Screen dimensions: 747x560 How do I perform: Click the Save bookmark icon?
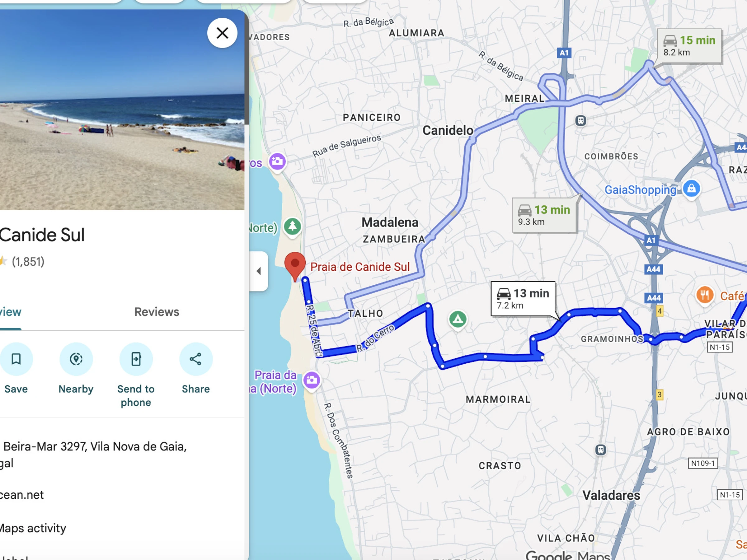coord(16,359)
